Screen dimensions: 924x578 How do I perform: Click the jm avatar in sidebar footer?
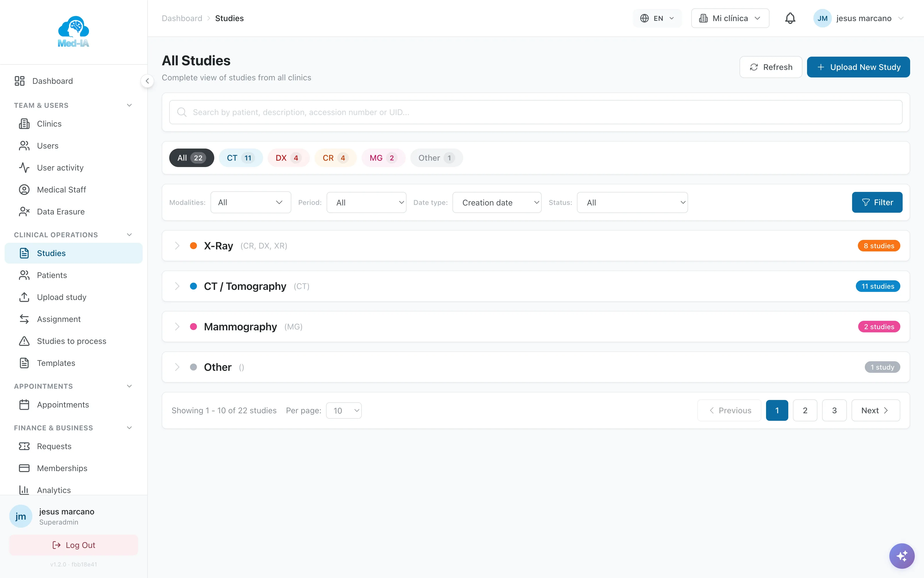pos(21,516)
